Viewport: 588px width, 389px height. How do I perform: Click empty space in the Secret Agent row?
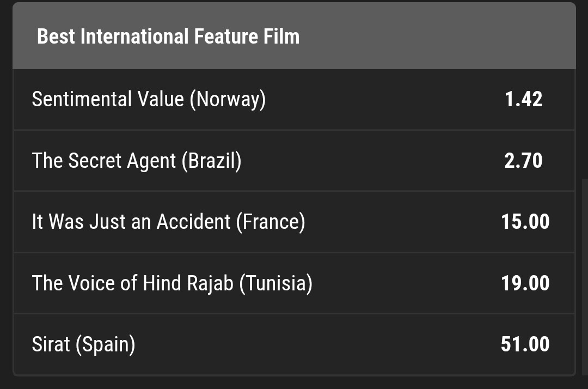[x=370, y=161]
